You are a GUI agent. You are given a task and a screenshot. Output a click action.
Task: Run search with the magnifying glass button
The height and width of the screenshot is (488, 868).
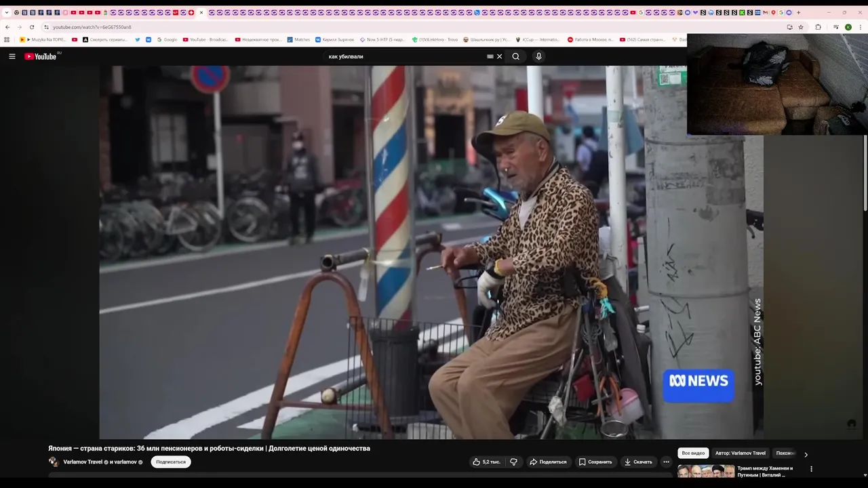pos(516,56)
